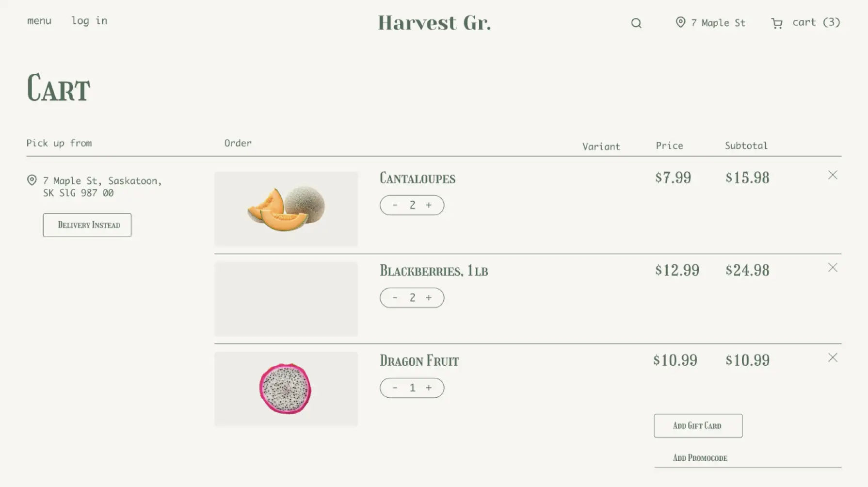The image size is (868, 487).
Task: Click the pin icon beside pickup address
Action: click(x=32, y=180)
